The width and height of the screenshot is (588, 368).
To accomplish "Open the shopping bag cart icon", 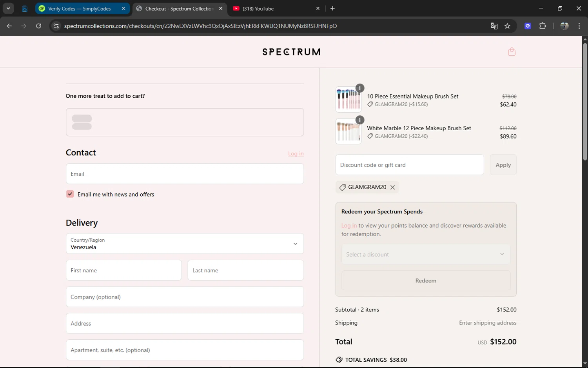I will click(512, 52).
